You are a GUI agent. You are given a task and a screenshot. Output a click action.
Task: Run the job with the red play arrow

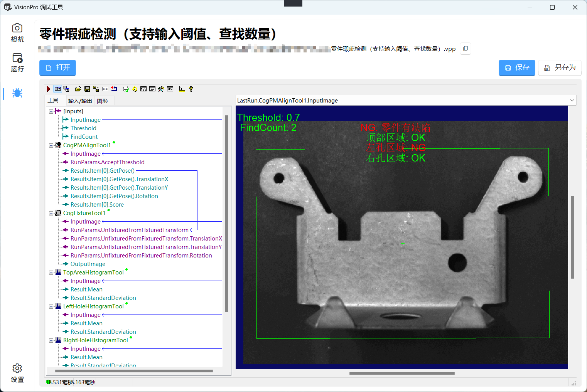point(48,89)
